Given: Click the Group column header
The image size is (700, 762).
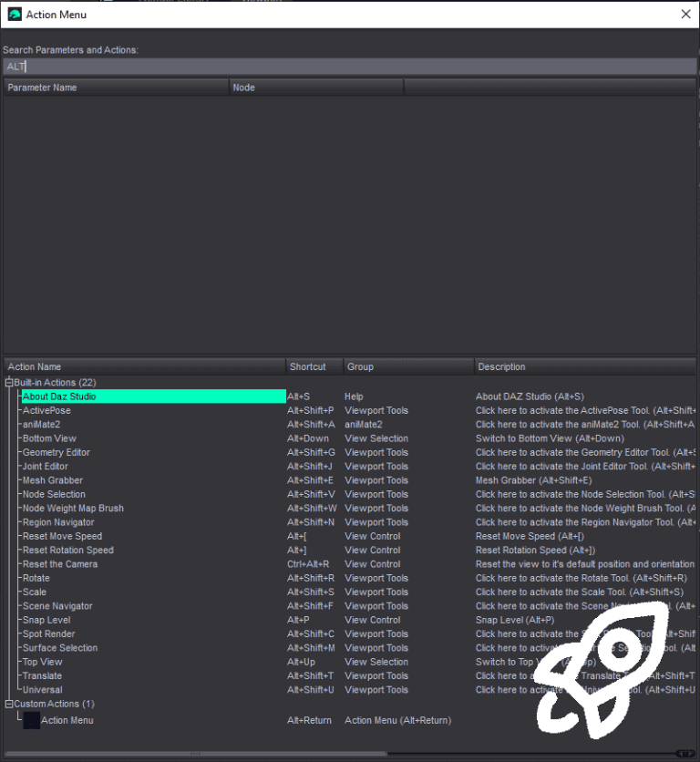Looking at the screenshot, I should click(x=409, y=367).
